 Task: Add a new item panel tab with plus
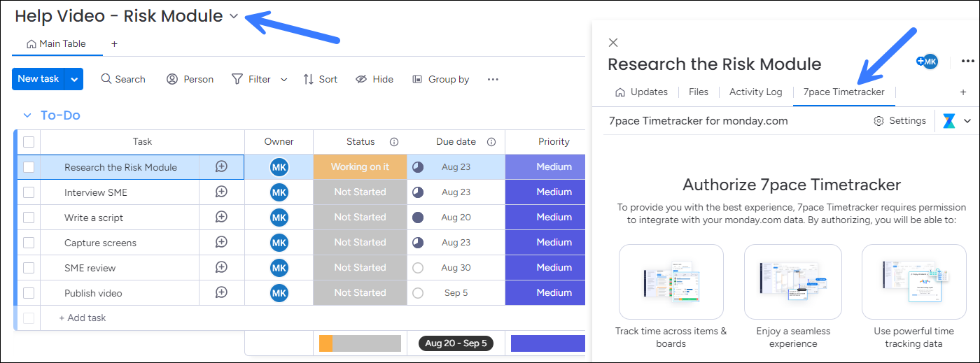963,92
